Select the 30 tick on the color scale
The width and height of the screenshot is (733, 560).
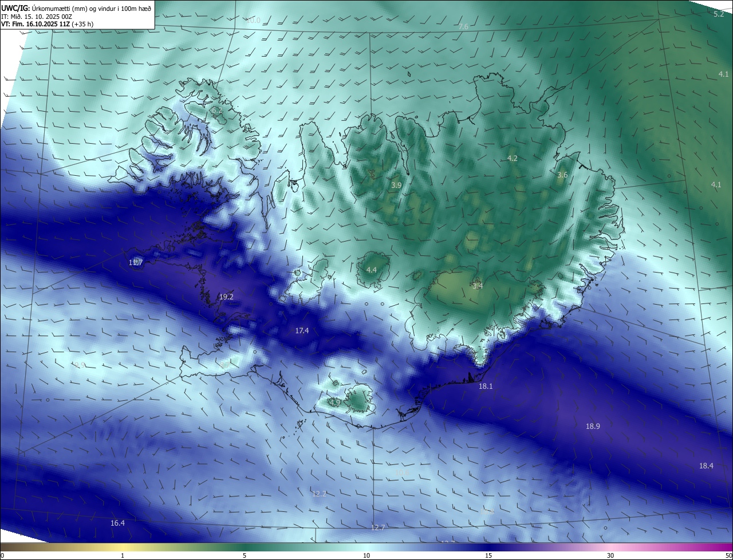610,555
